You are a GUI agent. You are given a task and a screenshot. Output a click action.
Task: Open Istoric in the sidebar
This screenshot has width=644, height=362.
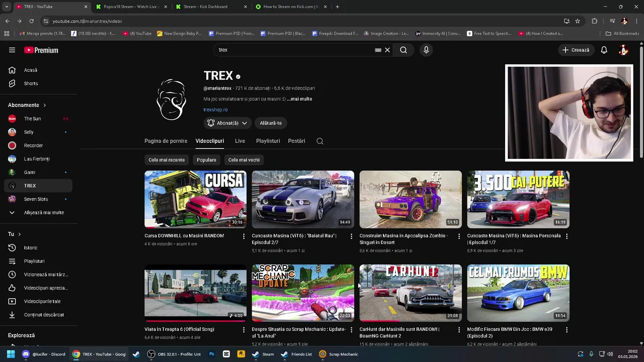pyautogui.click(x=38, y=248)
